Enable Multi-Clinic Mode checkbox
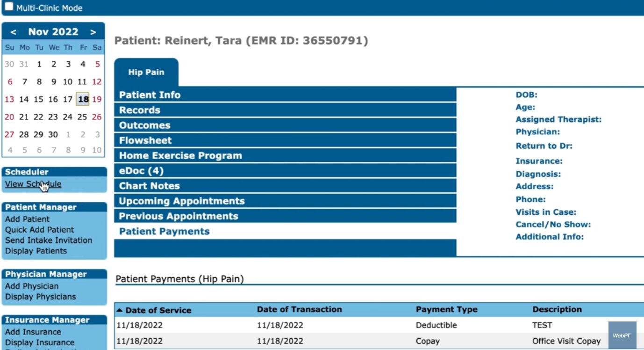This screenshot has height=350, width=644. (x=9, y=7)
